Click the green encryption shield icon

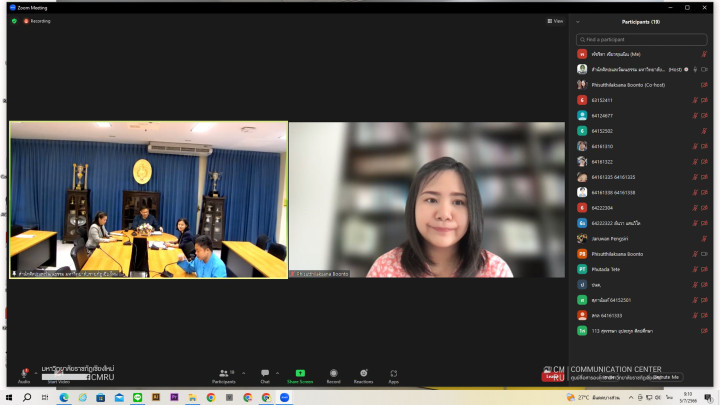[x=14, y=21]
